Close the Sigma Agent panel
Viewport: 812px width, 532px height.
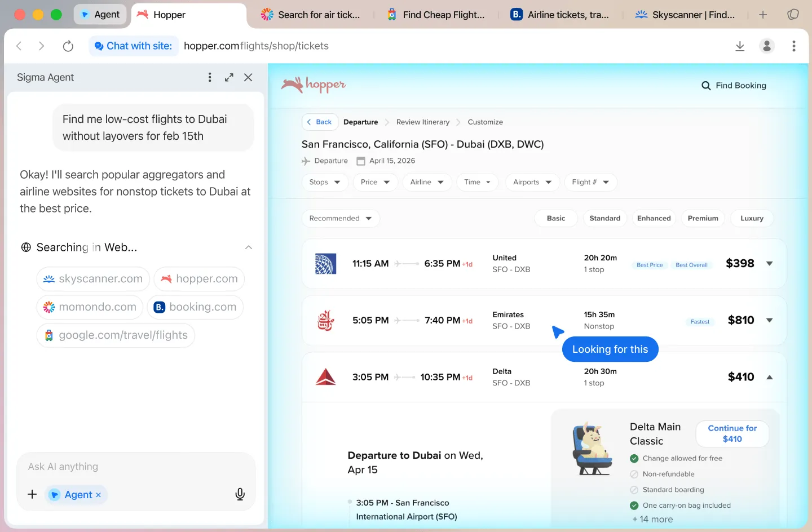(x=248, y=77)
